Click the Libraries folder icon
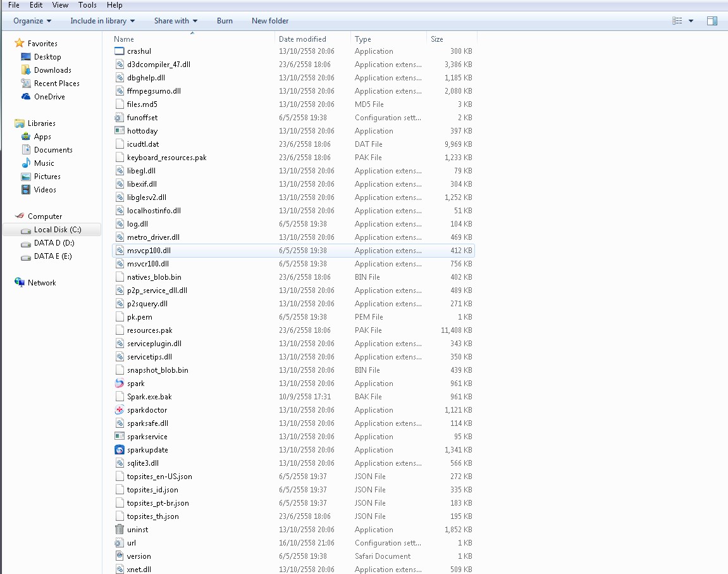The image size is (728, 574). [19, 123]
